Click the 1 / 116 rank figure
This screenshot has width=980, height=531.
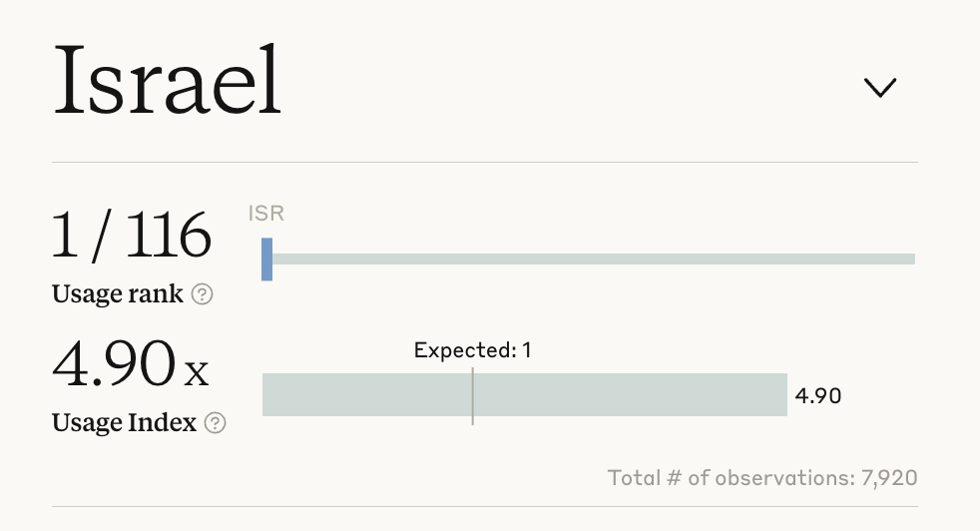click(x=131, y=237)
